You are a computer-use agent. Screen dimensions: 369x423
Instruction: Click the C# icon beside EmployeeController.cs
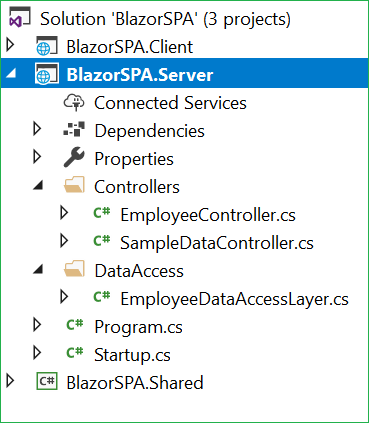click(x=102, y=213)
